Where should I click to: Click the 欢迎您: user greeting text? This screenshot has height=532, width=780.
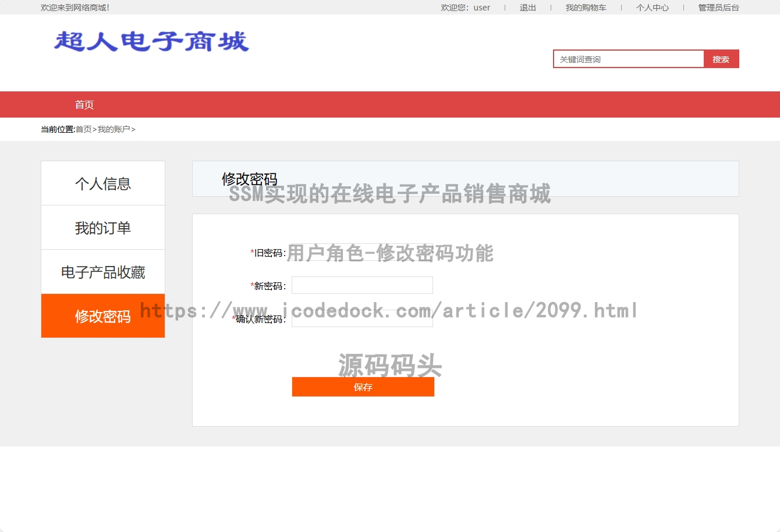click(x=465, y=8)
